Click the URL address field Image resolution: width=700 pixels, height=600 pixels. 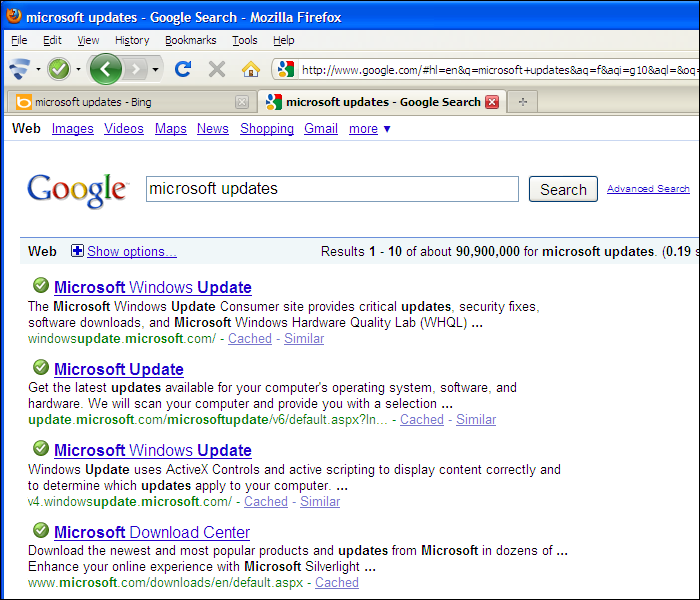(498, 70)
